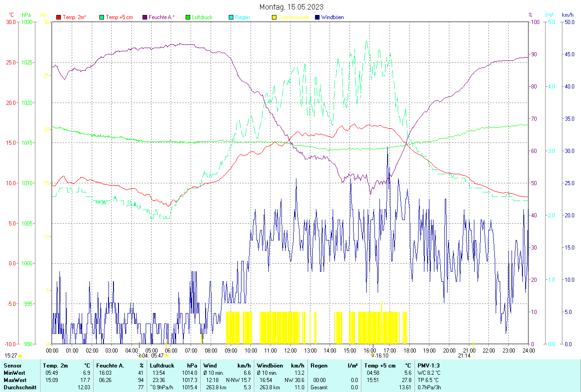Click the Windböen legend label
Viewport: 581px width, 392px height.
coord(332,17)
